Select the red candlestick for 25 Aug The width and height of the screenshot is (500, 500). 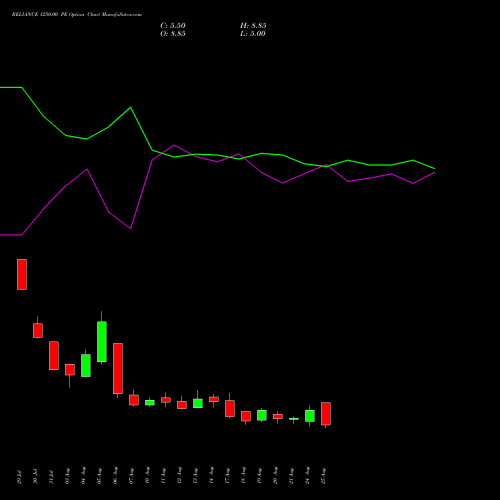(x=326, y=414)
